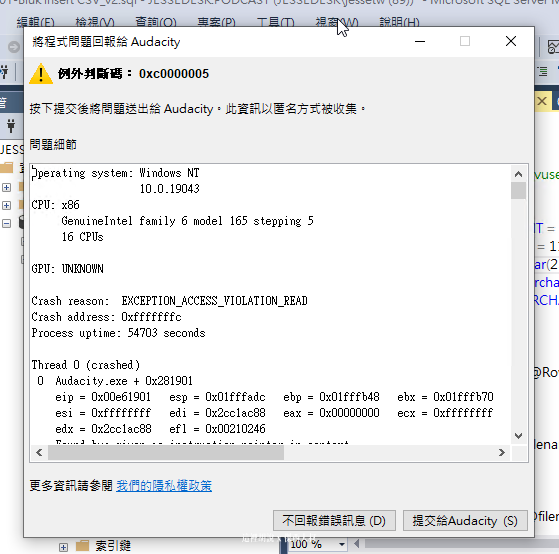
Task: Click the 不回報錯誤訊息 (D) button
Action: [334, 520]
